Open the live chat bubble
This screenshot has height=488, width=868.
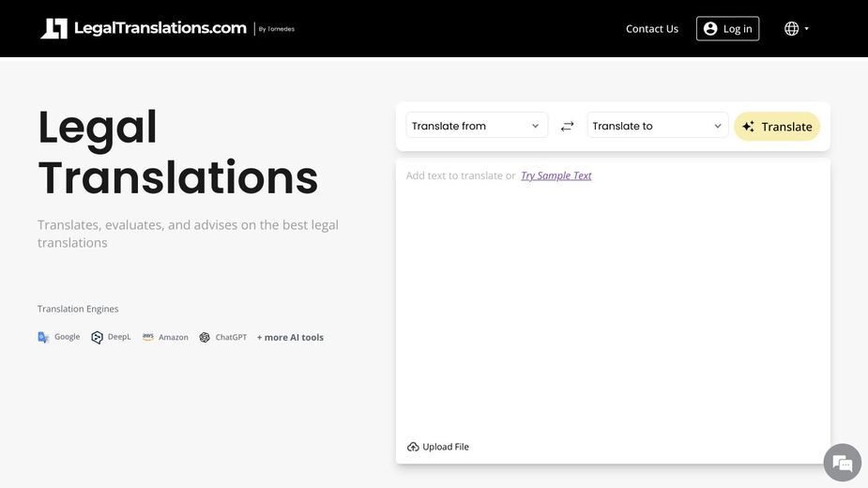click(x=842, y=462)
